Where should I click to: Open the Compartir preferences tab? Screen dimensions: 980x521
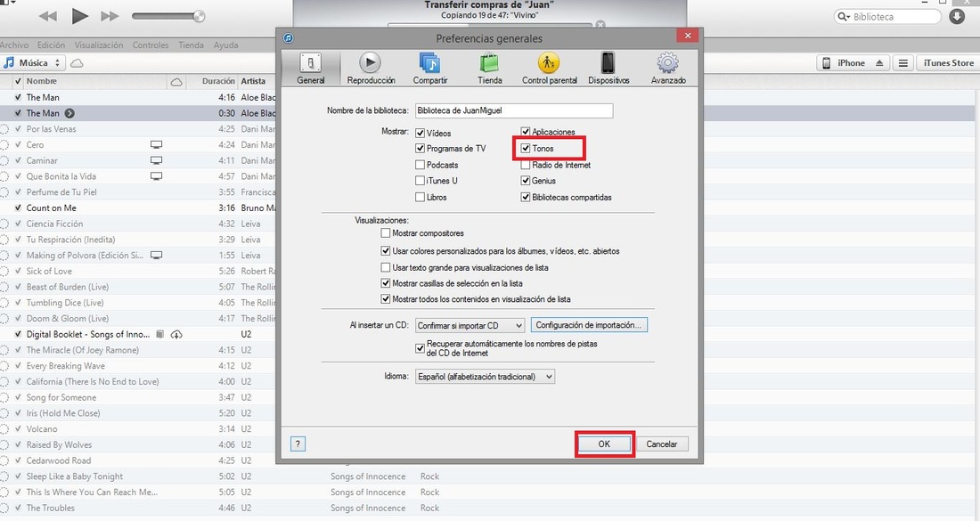430,68
